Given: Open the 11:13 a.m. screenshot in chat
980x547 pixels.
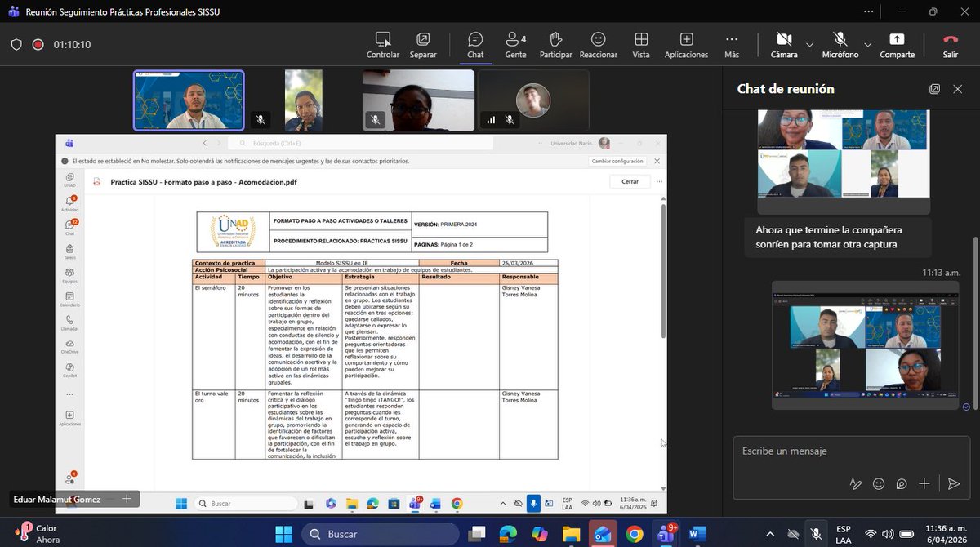Looking at the screenshot, I should 866,345.
